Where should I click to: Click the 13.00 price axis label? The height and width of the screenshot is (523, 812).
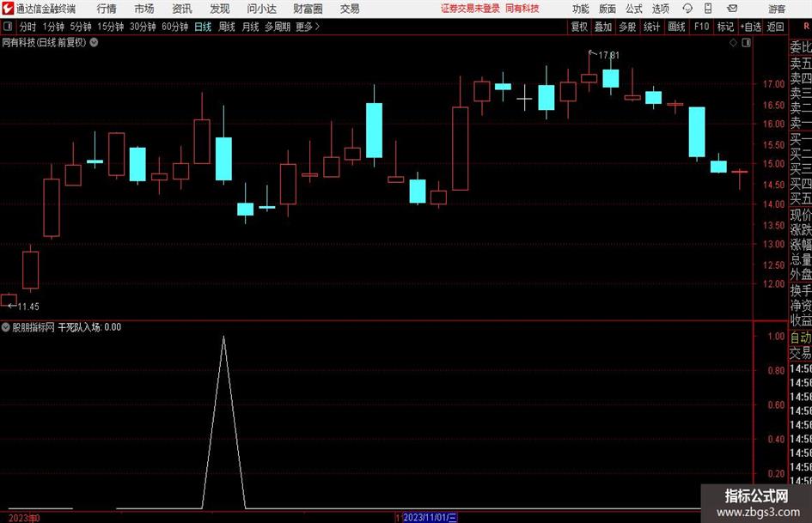[x=773, y=244]
